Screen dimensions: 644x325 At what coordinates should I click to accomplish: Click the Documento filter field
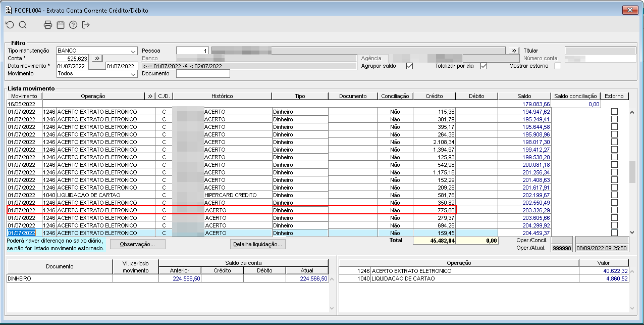[203, 74]
